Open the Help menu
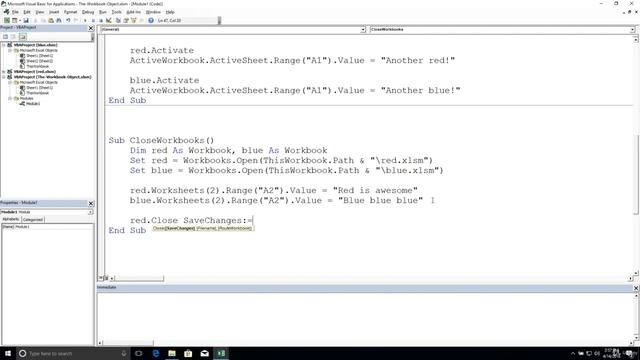Image resolution: width=640 pixels, height=360 pixels. click(170, 12)
